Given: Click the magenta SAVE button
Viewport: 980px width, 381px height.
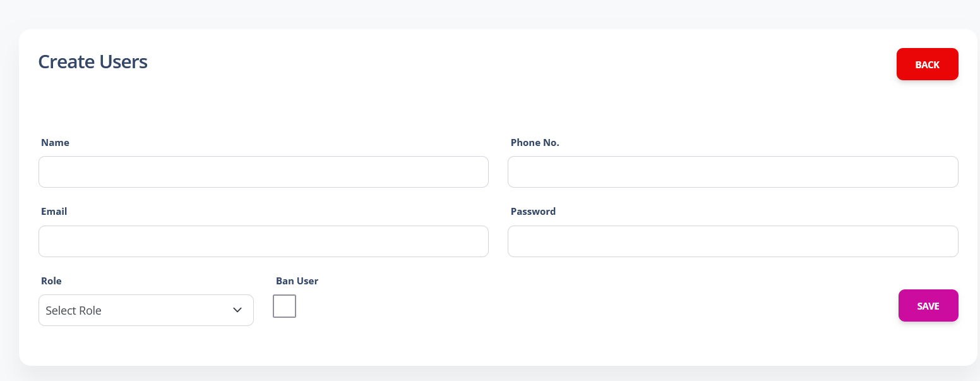Looking at the screenshot, I should (x=928, y=306).
